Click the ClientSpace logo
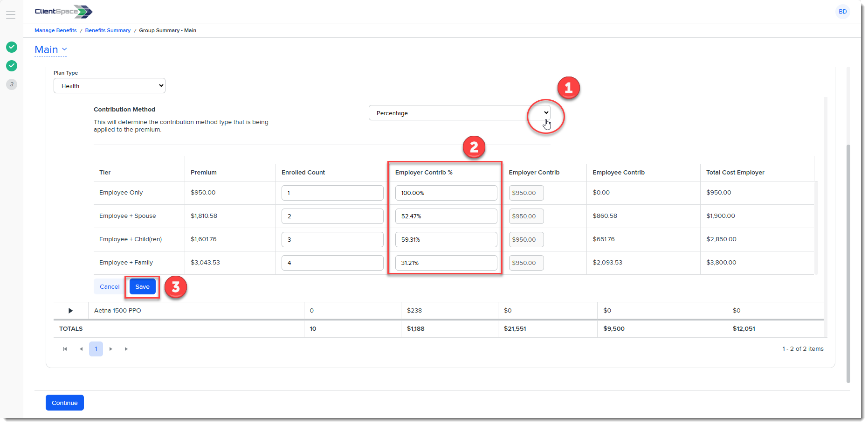Viewport: 868px width, 425px height. pos(63,12)
